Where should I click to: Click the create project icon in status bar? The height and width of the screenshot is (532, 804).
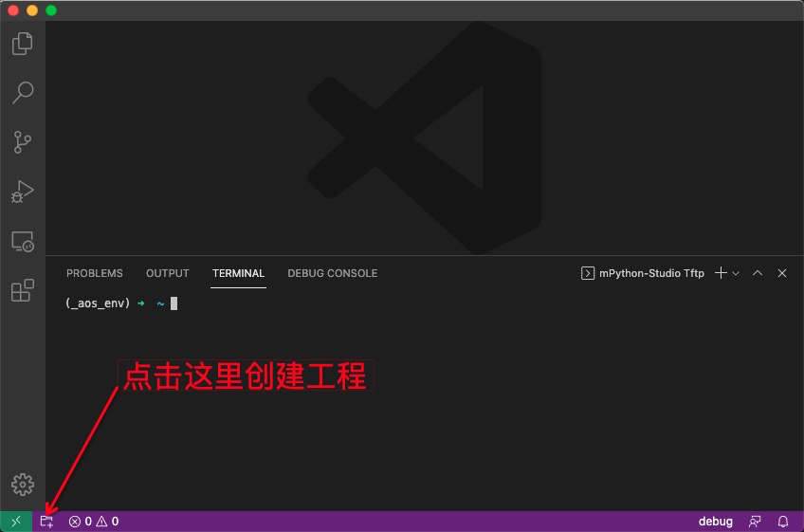click(x=46, y=522)
